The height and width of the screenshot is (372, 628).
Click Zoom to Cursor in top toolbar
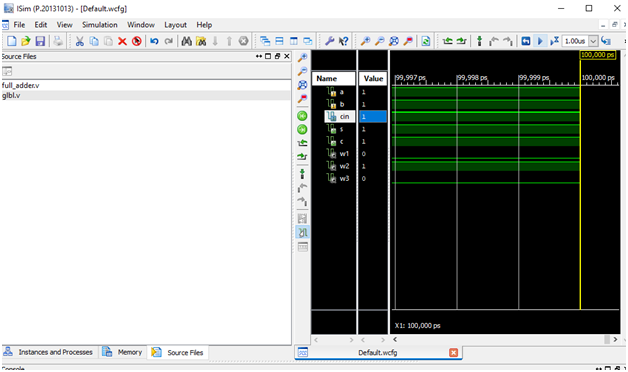(x=409, y=41)
